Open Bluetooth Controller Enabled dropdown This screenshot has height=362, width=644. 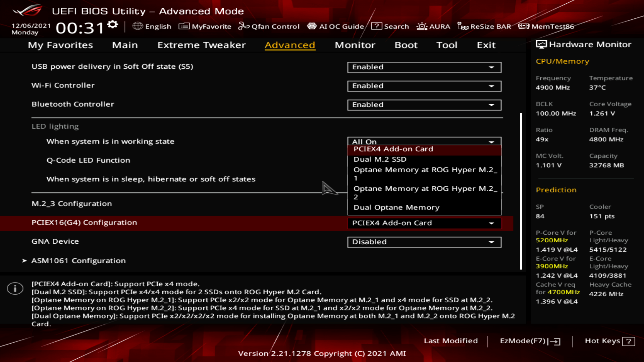tap(424, 105)
